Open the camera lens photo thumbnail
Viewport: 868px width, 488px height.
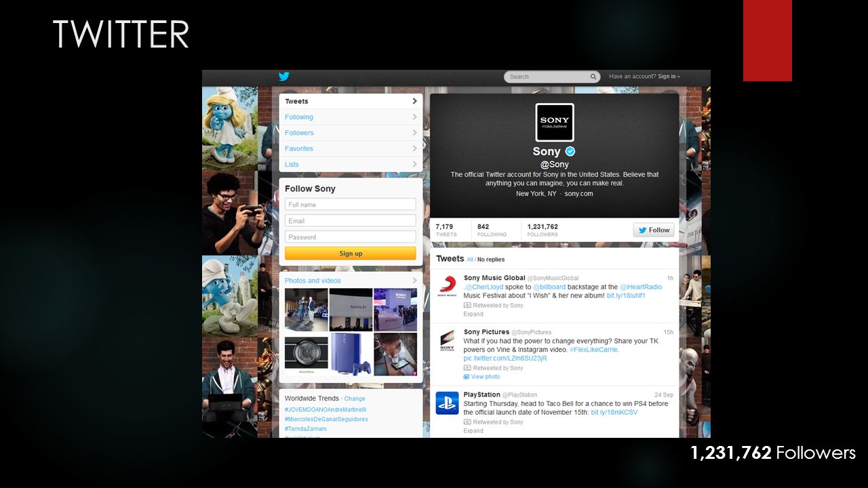click(307, 354)
